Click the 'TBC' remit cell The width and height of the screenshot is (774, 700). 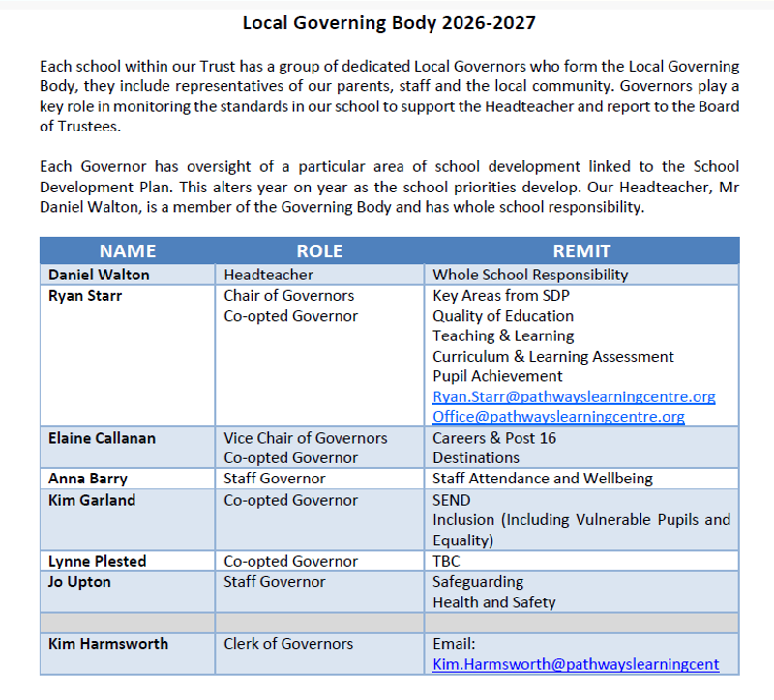tap(581, 562)
